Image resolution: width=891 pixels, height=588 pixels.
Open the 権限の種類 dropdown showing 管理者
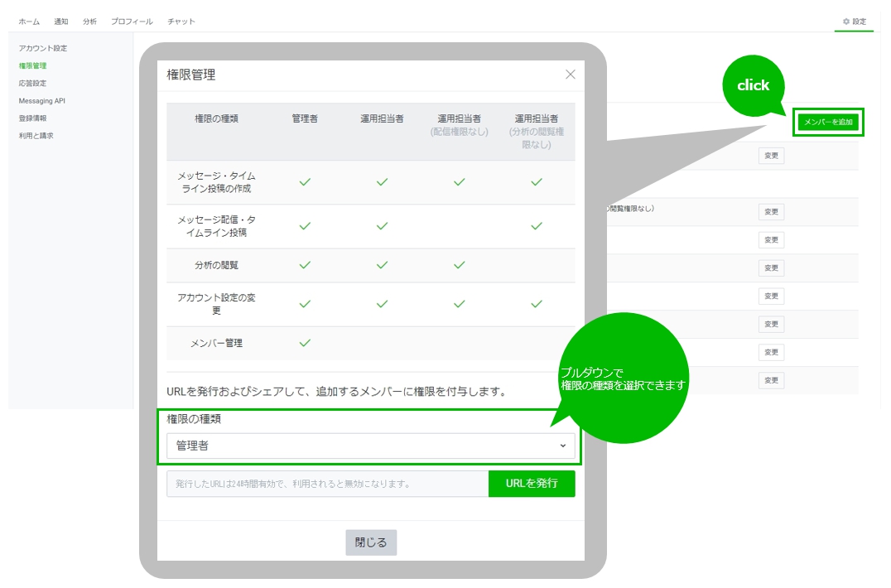click(368, 446)
